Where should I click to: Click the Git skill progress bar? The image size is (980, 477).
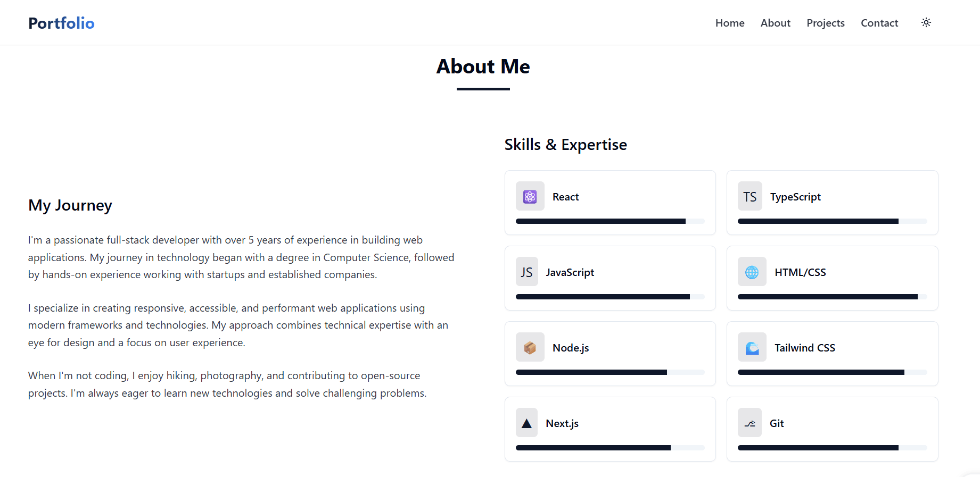click(x=832, y=448)
